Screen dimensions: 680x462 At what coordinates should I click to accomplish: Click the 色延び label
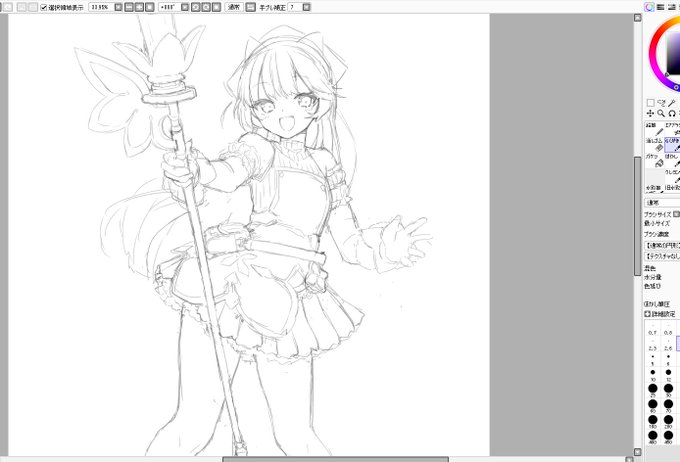653,286
